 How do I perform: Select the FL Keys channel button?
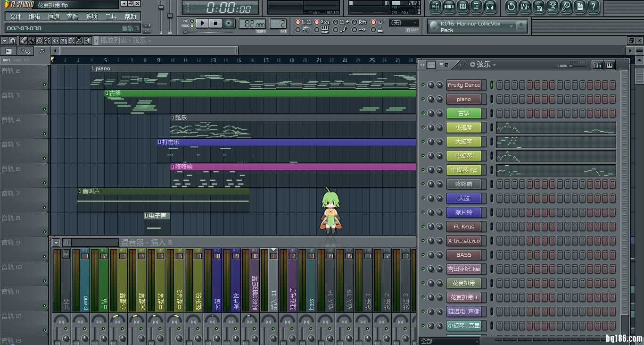click(464, 227)
